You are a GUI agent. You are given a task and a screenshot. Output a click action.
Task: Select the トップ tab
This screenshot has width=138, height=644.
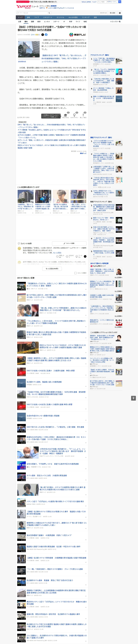coord(20,17)
